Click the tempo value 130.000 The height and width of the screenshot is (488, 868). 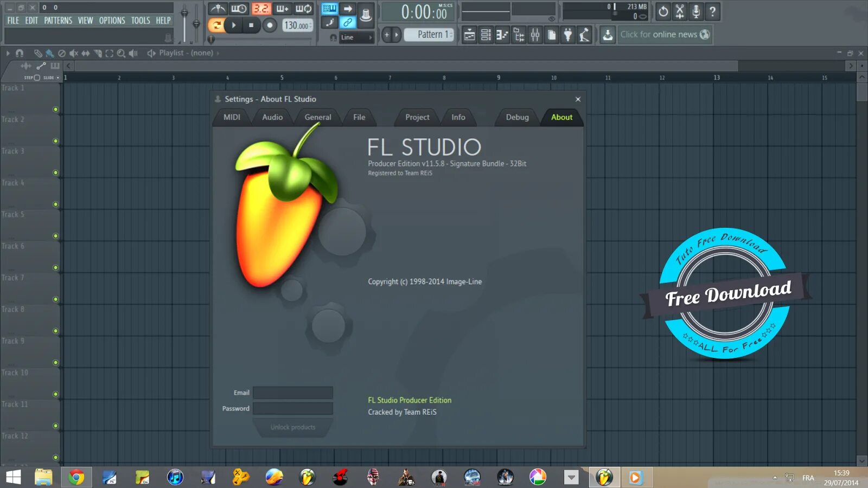297,25
